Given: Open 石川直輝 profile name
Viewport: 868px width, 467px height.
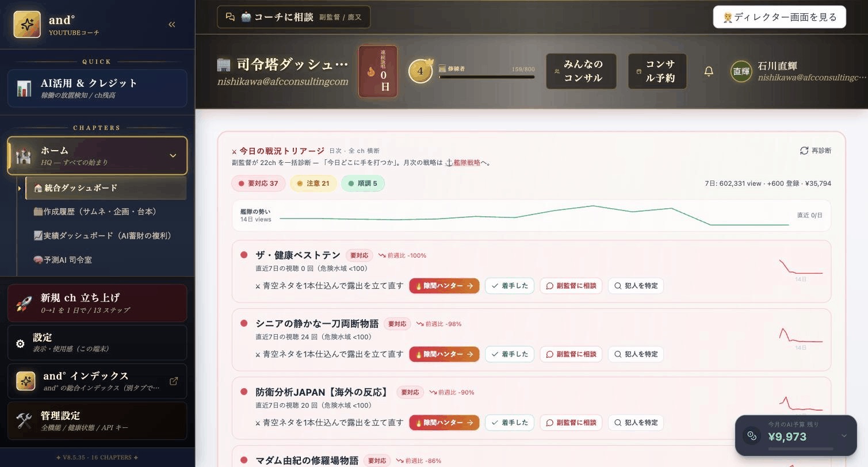Looking at the screenshot, I should [777, 66].
